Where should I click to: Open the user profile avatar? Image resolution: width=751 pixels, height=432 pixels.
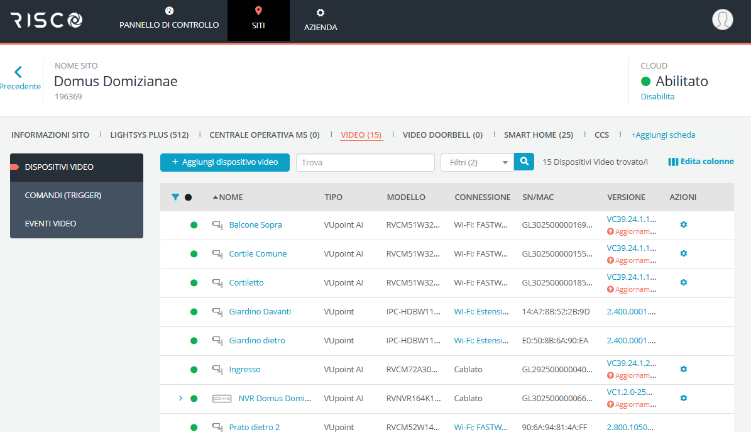(722, 20)
